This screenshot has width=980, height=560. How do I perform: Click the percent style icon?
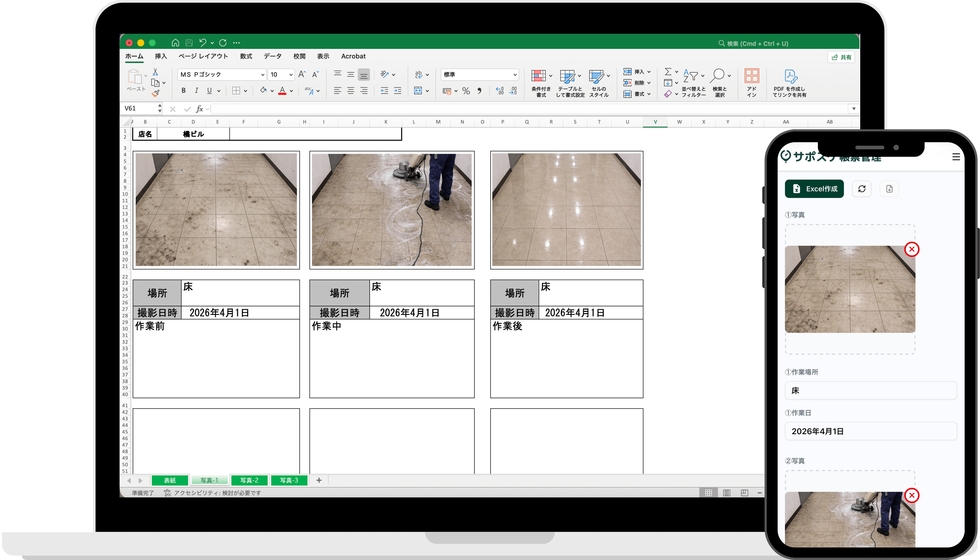(x=466, y=91)
